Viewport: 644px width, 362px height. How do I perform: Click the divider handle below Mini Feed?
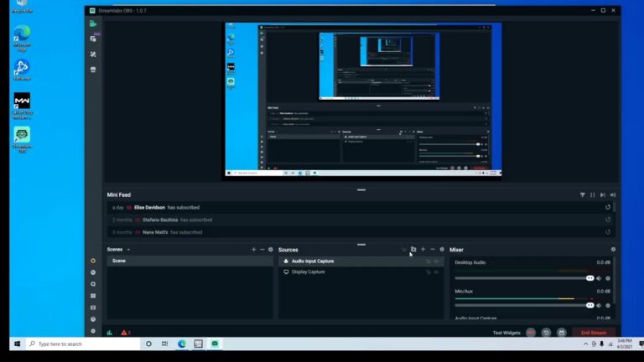click(361, 245)
